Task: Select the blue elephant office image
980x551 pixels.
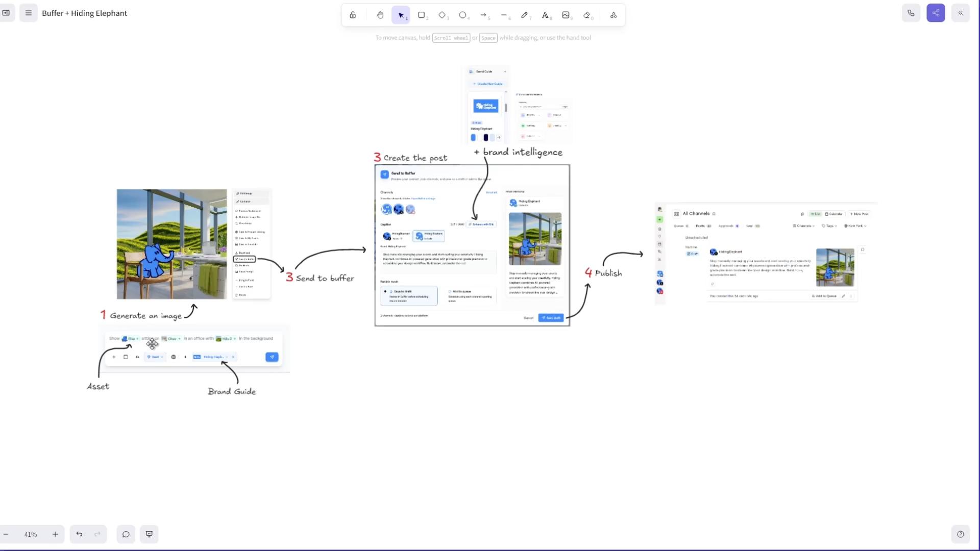Action: click(x=171, y=244)
